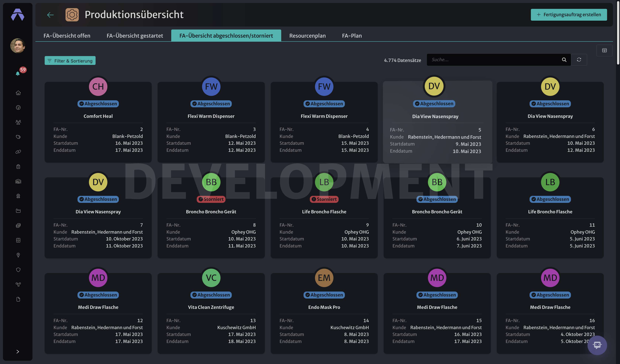The image size is (620, 364).
Task: Click the 4.774 Datensätze record count
Action: [x=402, y=60]
